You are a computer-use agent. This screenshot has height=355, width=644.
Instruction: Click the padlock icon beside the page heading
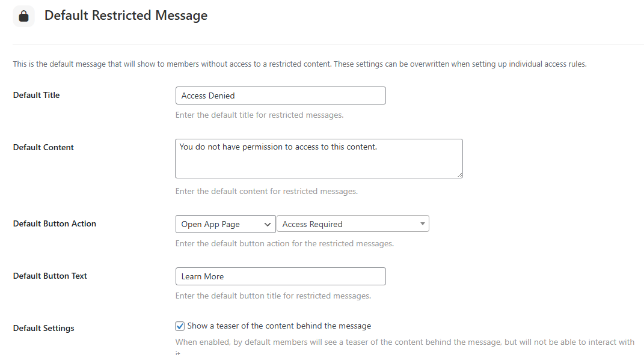coord(23,16)
